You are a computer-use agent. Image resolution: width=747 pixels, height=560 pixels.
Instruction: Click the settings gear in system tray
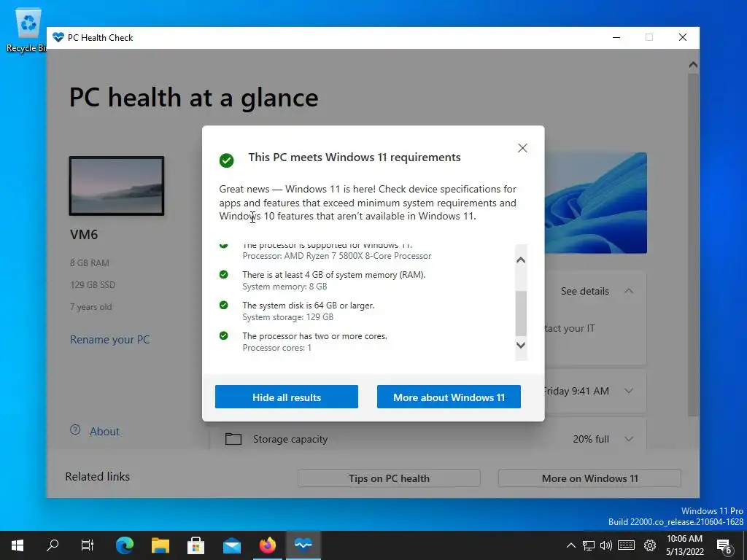650,545
